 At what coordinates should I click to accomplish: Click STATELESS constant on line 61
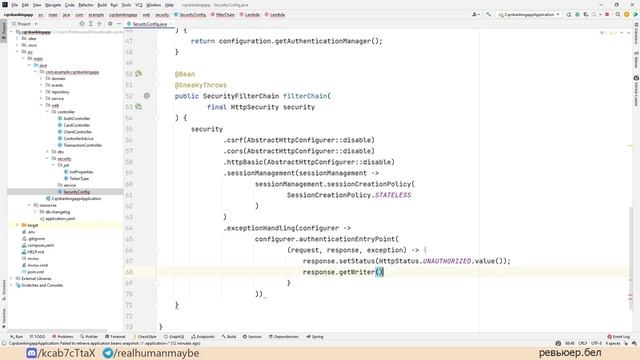[393, 195]
